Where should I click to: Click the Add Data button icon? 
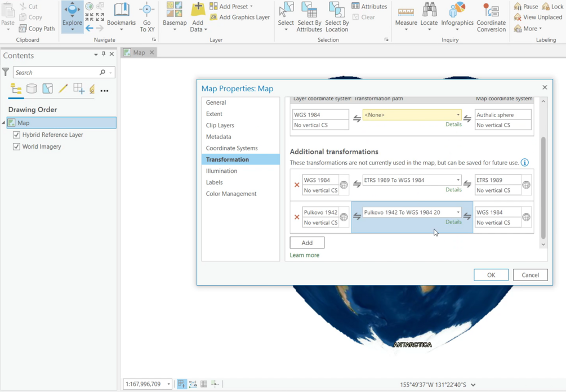click(x=198, y=10)
